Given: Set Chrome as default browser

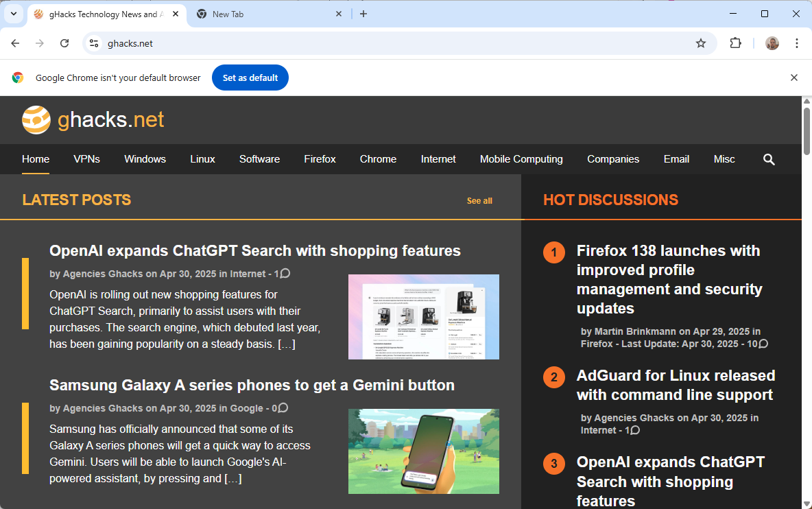Looking at the screenshot, I should pyautogui.click(x=250, y=78).
